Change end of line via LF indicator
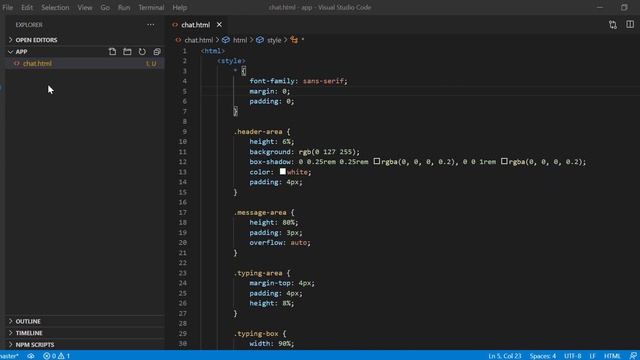Screen dimensions: 640x360 tap(592, 356)
